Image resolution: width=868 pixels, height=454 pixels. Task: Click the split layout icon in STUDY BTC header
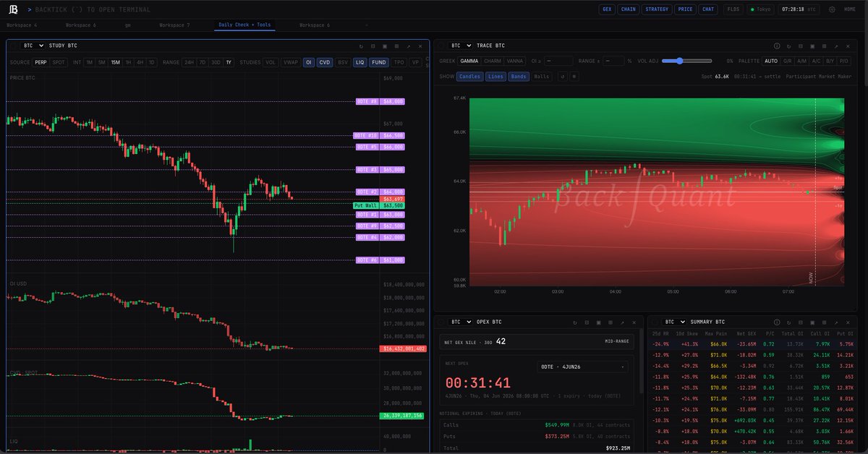pos(373,46)
